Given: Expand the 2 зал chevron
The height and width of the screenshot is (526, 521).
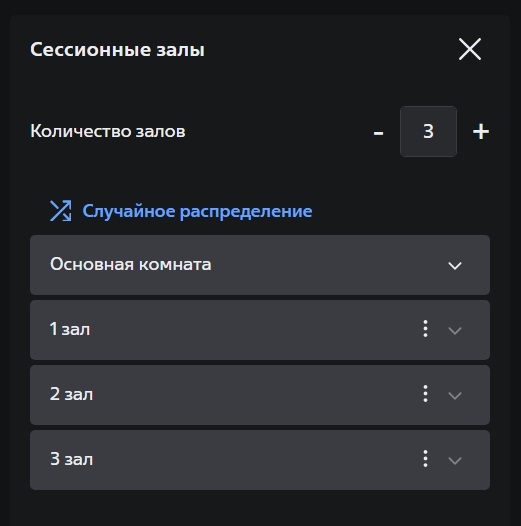Looking at the screenshot, I should tap(455, 396).
